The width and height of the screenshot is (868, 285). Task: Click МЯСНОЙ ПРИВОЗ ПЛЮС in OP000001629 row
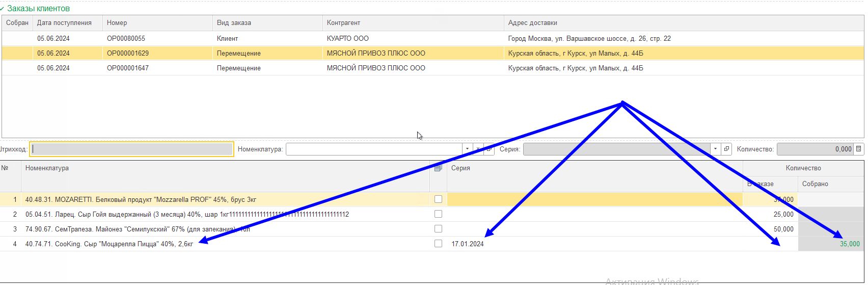pyautogui.click(x=376, y=53)
